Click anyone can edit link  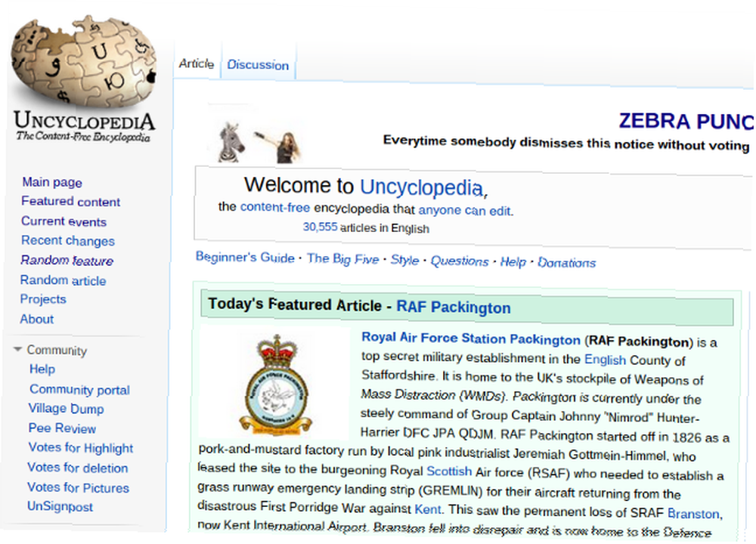[x=466, y=211]
